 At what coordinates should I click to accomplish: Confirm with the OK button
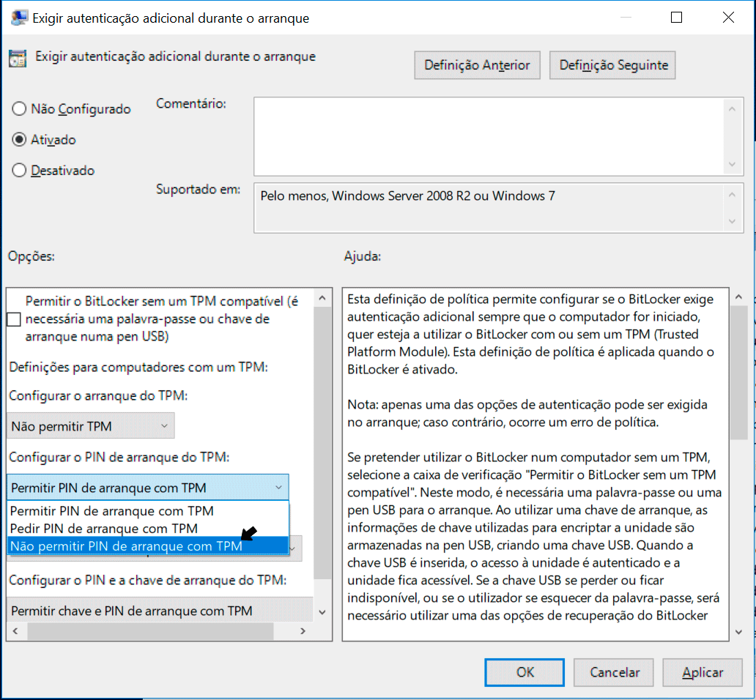pyautogui.click(x=525, y=672)
